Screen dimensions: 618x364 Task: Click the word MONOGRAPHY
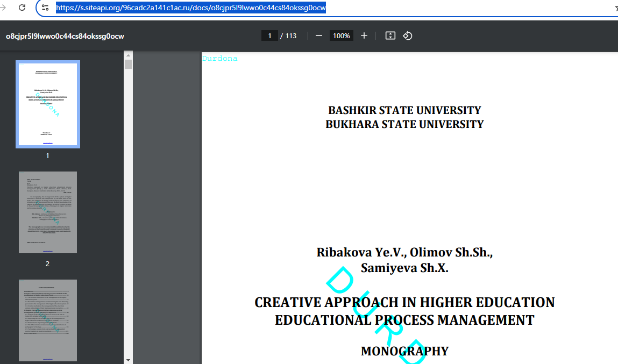405,351
